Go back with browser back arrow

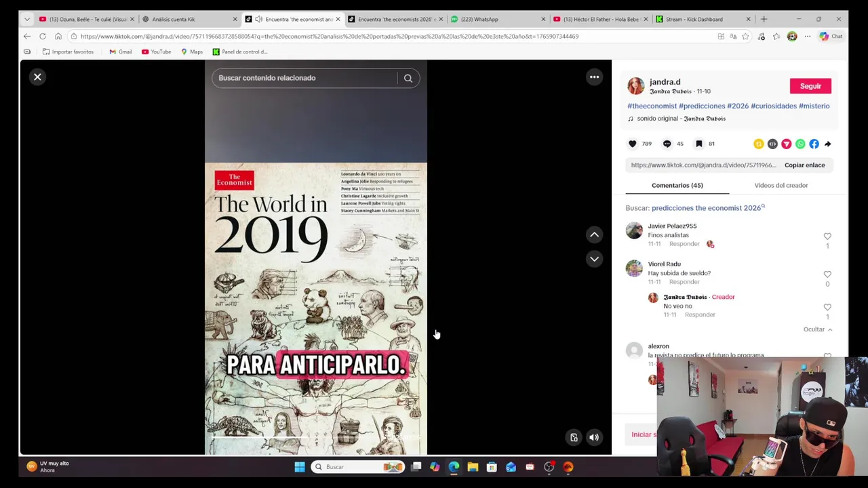tap(27, 37)
